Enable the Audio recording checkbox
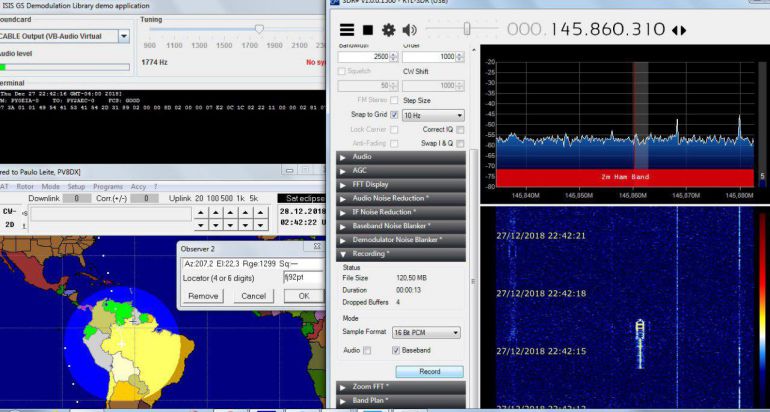This screenshot has width=770, height=412. [367, 350]
